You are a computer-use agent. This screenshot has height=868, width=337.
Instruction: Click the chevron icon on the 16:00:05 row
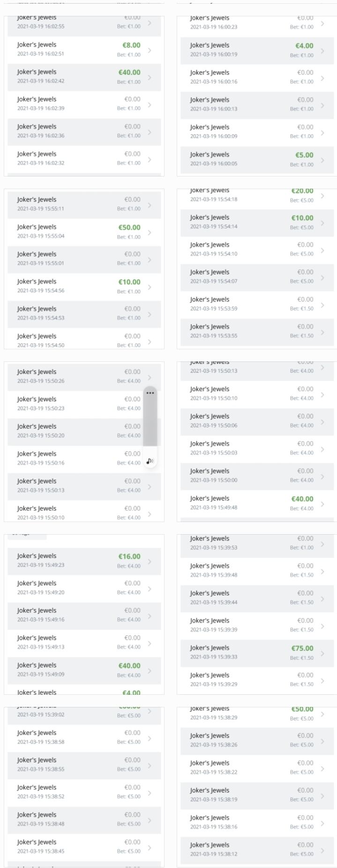pos(322,160)
